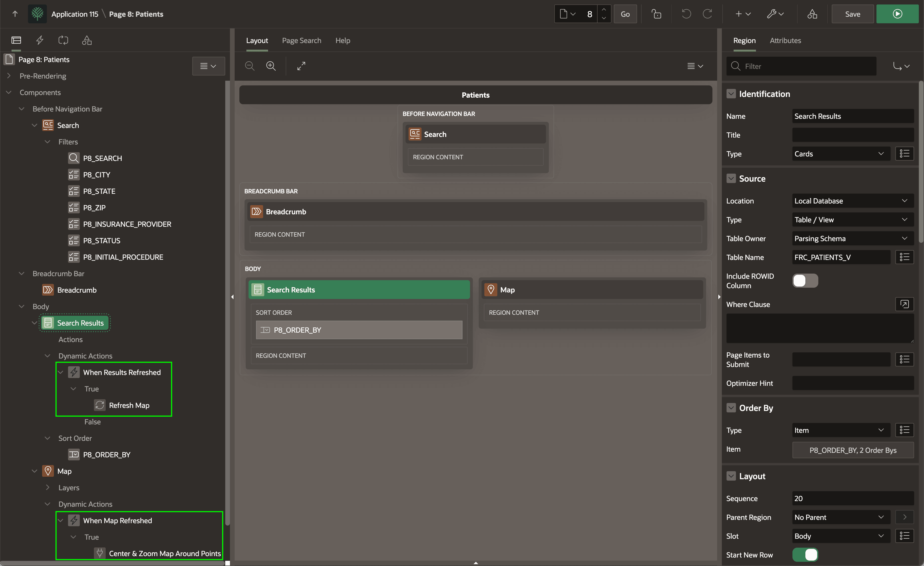Collapse the Components tree node
Image resolution: width=924 pixels, height=566 pixels.
coord(9,92)
